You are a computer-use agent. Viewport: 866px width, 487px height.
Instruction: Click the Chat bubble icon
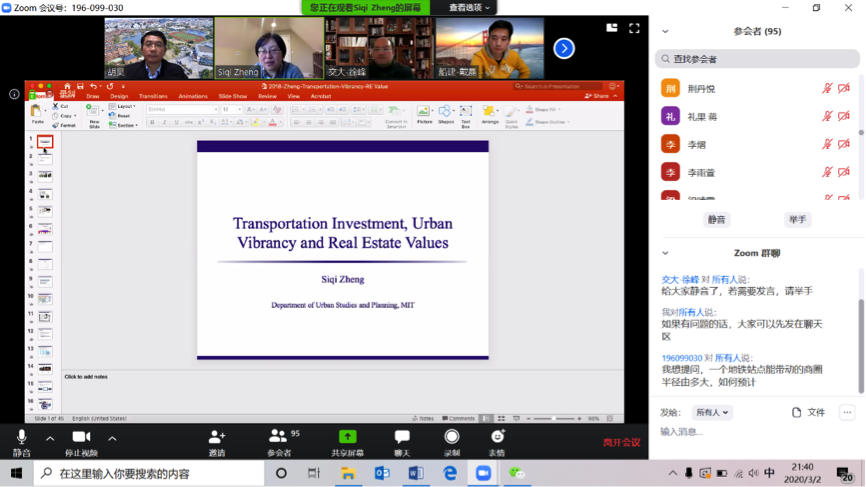(x=402, y=438)
